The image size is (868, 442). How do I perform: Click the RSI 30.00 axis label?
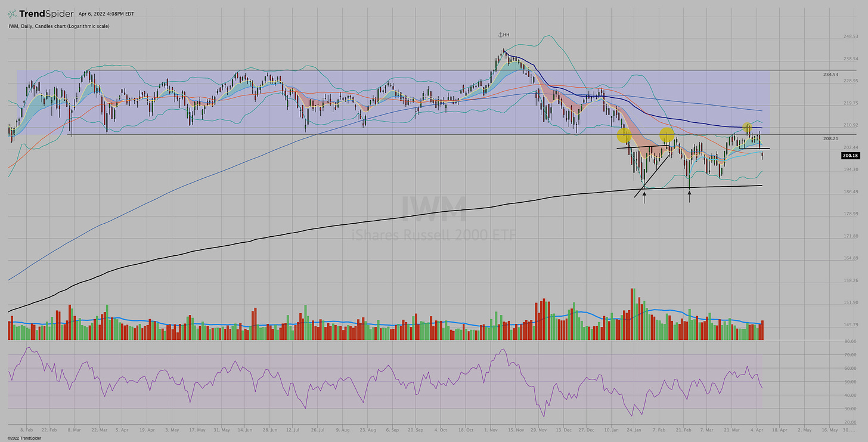click(851, 409)
